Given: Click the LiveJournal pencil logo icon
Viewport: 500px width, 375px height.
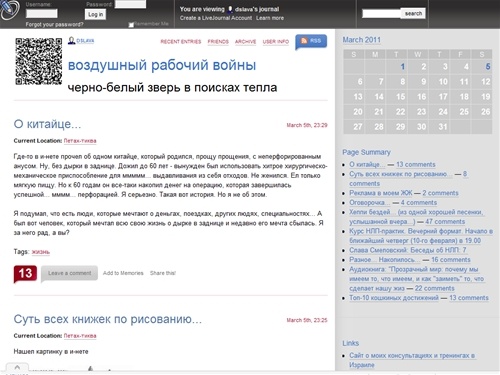Looking at the screenshot, I should point(9,9).
